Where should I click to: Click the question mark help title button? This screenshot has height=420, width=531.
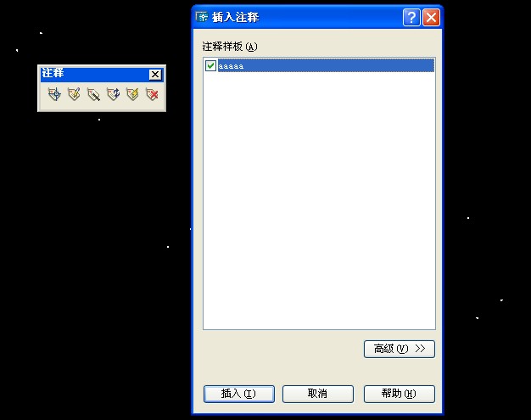(x=411, y=17)
